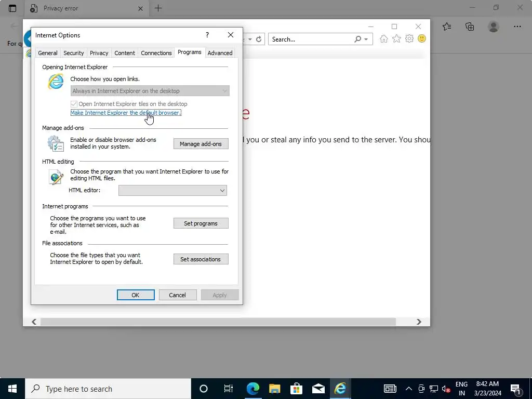
Task: Click the Manage add-ons gear icon
Action: coord(56,143)
